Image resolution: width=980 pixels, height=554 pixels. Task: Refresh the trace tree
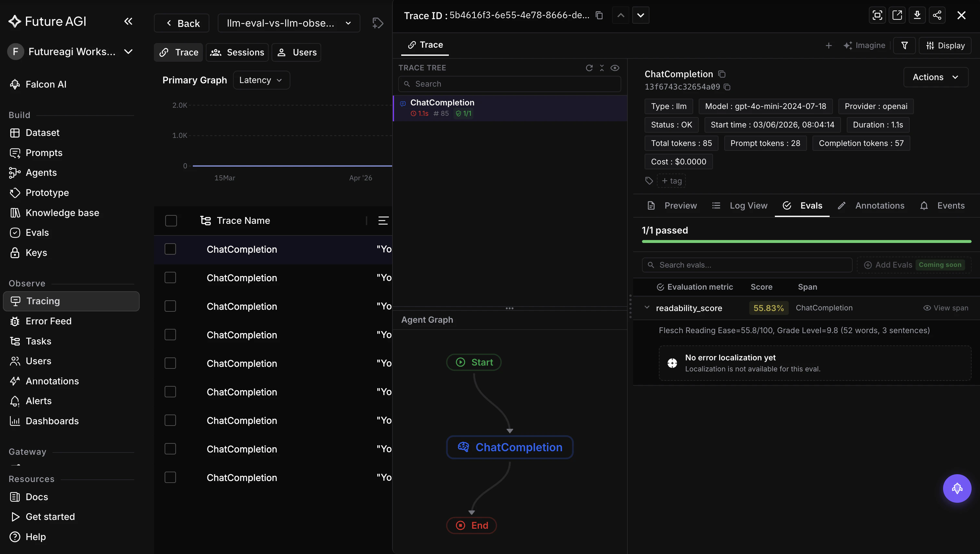(589, 68)
